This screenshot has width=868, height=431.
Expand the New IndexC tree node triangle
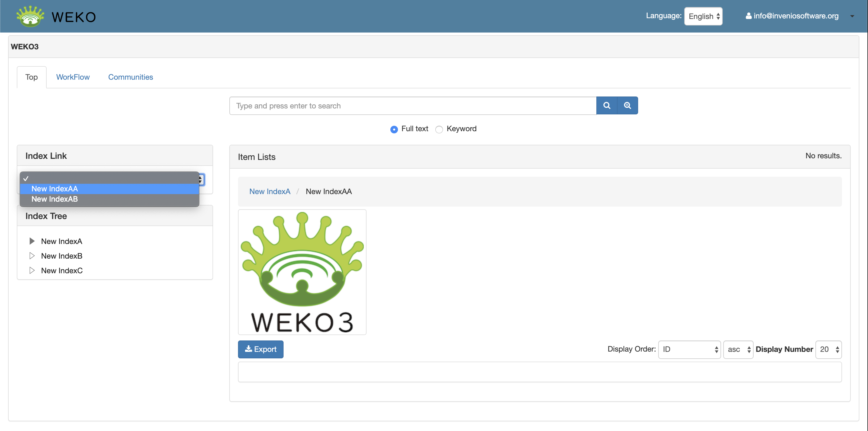point(32,270)
